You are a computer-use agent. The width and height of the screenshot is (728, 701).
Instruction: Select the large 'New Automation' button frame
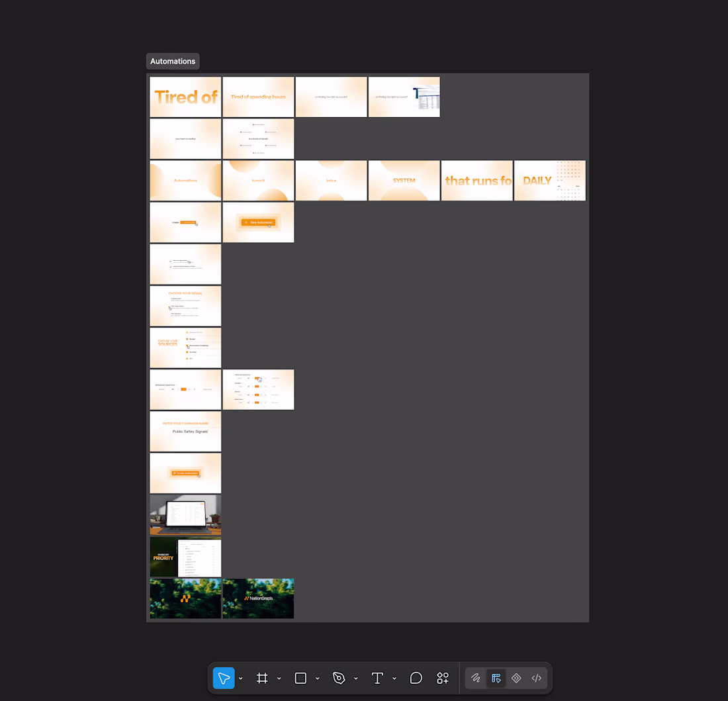258,222
